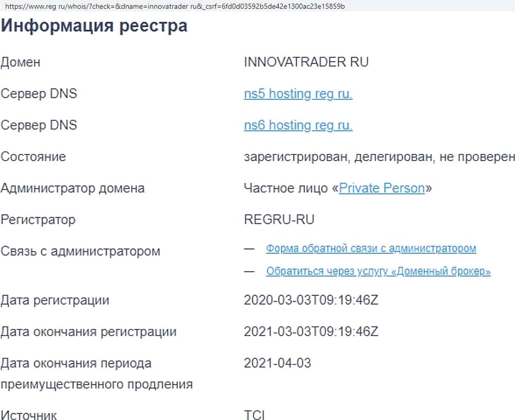Click the TCI source value
The image size is (515, 420).
click(254, 414)
